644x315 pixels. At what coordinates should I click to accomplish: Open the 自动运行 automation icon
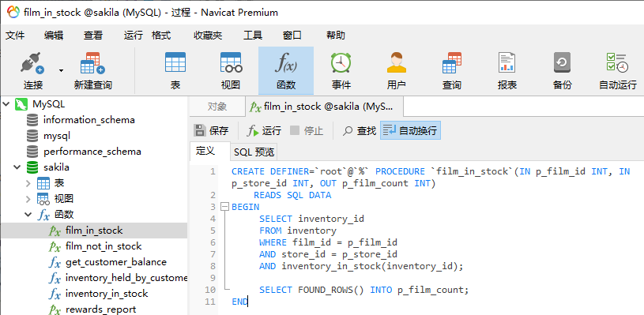click(x=618, y=70)
